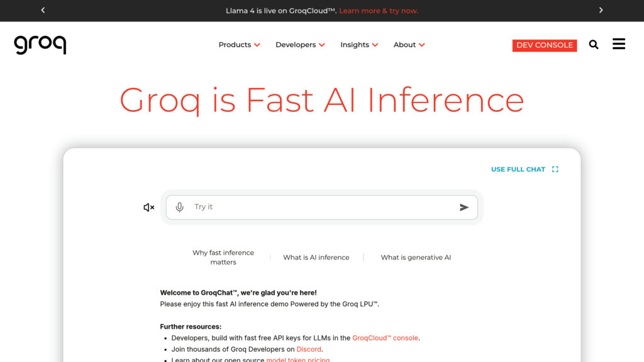Screen dimensions: 644x362
Task: Open the Groq logo home link
Action: (x=40, y=45)
